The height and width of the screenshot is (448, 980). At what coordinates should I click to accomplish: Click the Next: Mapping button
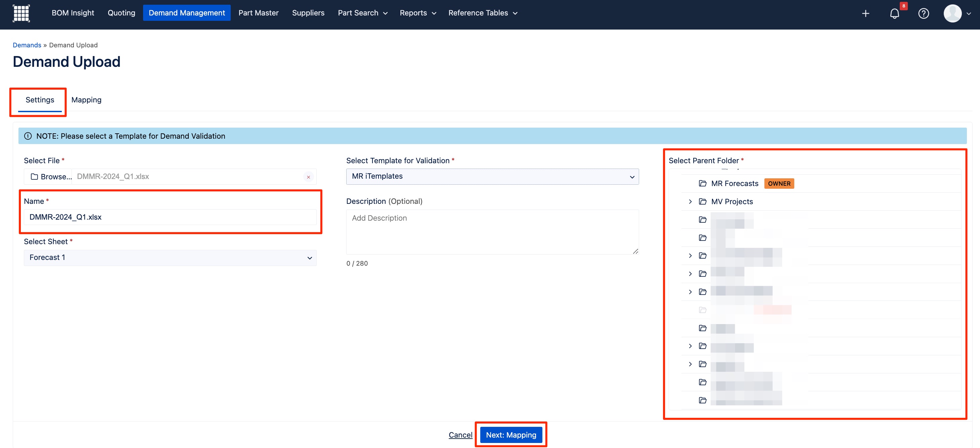click(x=511, y=435)
